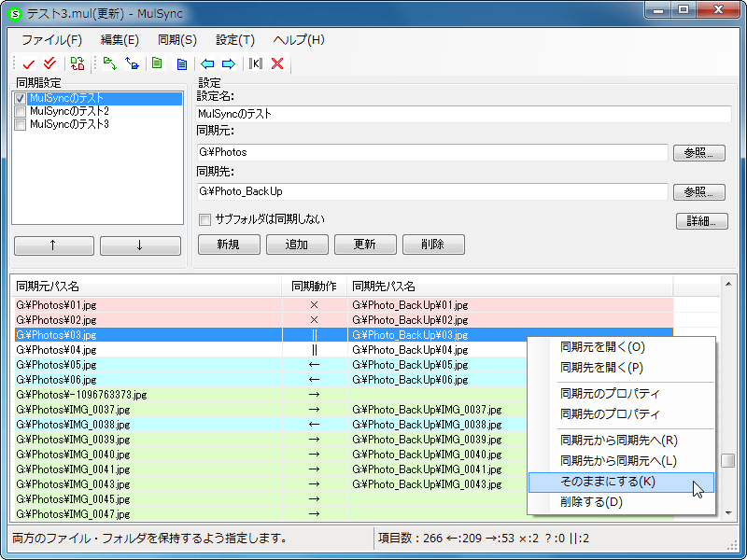Choose 同期先のプロパティ from context menu

pos(621,414)
